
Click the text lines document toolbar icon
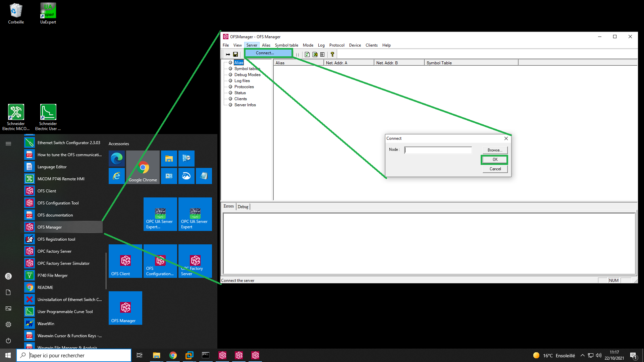pyautogui.click(x=322, y=54)
